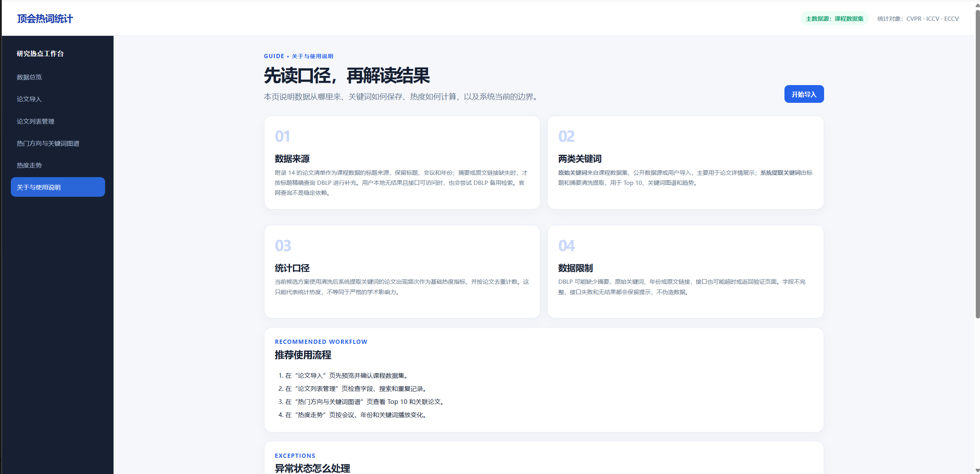This screenshot has height=474, width=980.
Task: Click the 数据来源 card heading
Action: pyautogui.click(x=292, y=159)
